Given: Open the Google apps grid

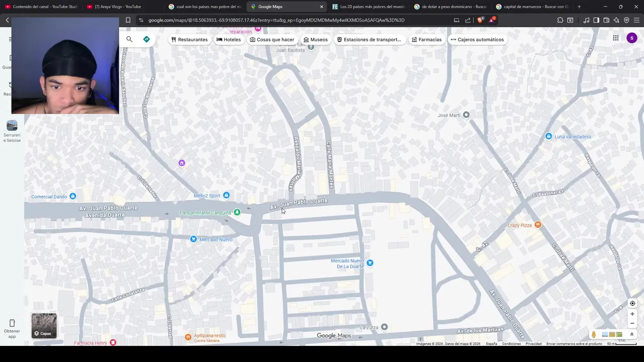Looking at the screenshot, I should tap(616, 38).
